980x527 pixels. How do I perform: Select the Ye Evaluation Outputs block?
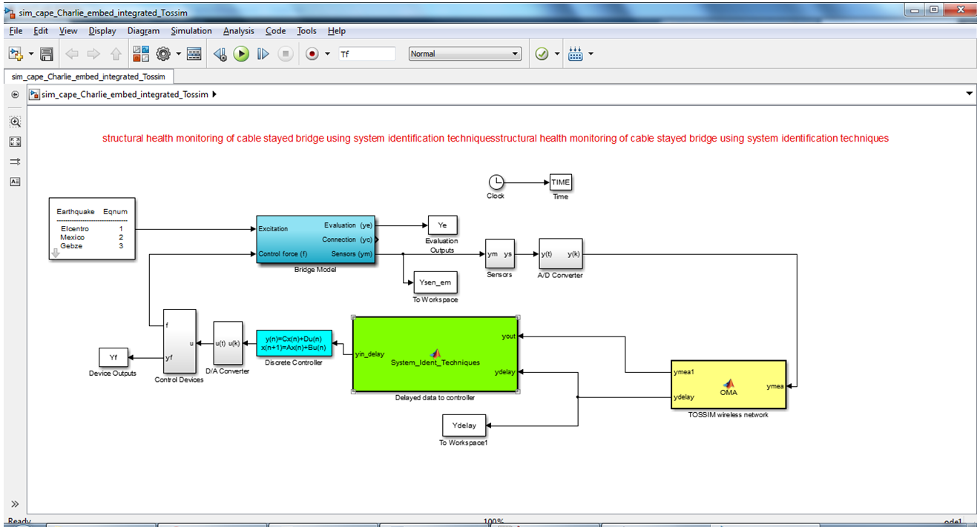[442, 225]
